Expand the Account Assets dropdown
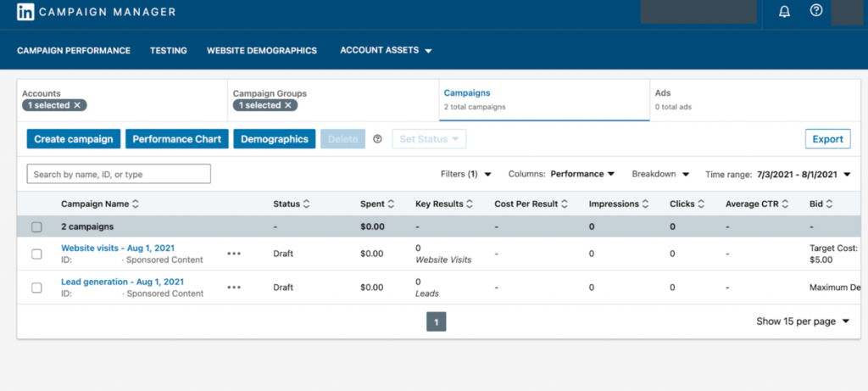 pyautogui.click(x=386, y=50)
